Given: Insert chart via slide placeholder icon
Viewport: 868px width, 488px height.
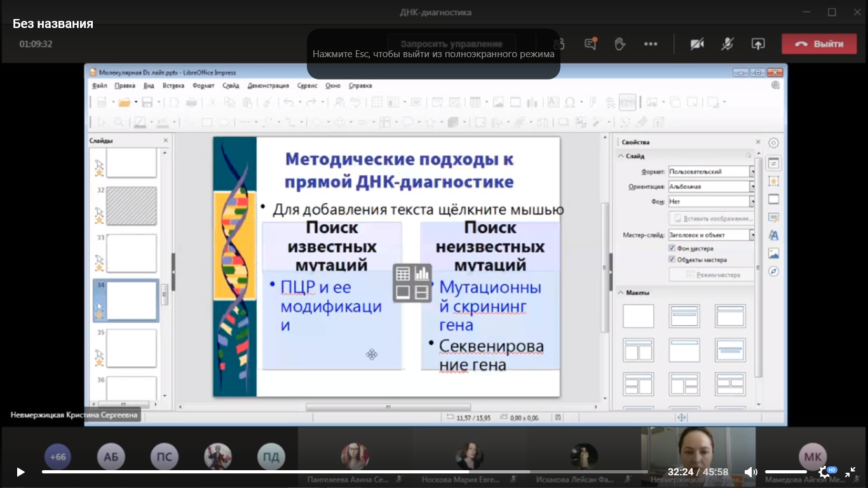Looking at the screenshot, I should (422, 274).
